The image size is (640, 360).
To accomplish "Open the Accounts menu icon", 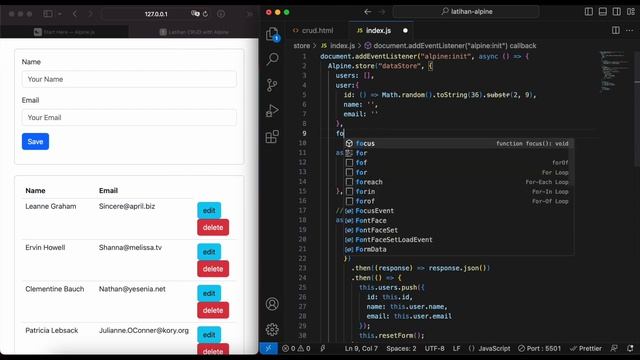I will (272, 304).
